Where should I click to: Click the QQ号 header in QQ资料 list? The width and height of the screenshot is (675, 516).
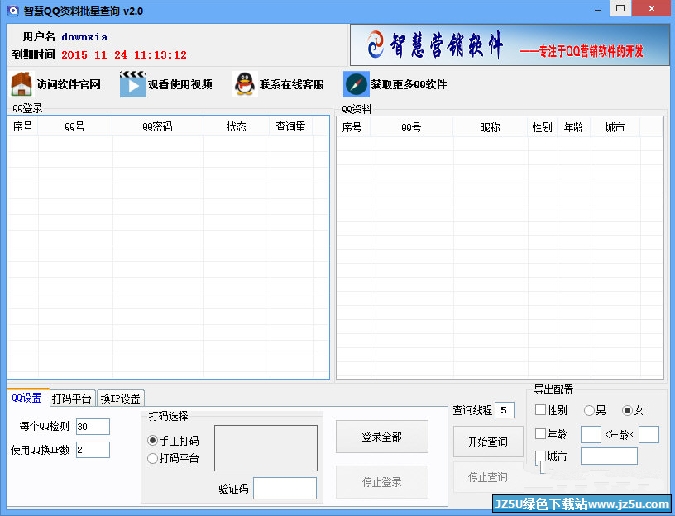pos(411,127)
